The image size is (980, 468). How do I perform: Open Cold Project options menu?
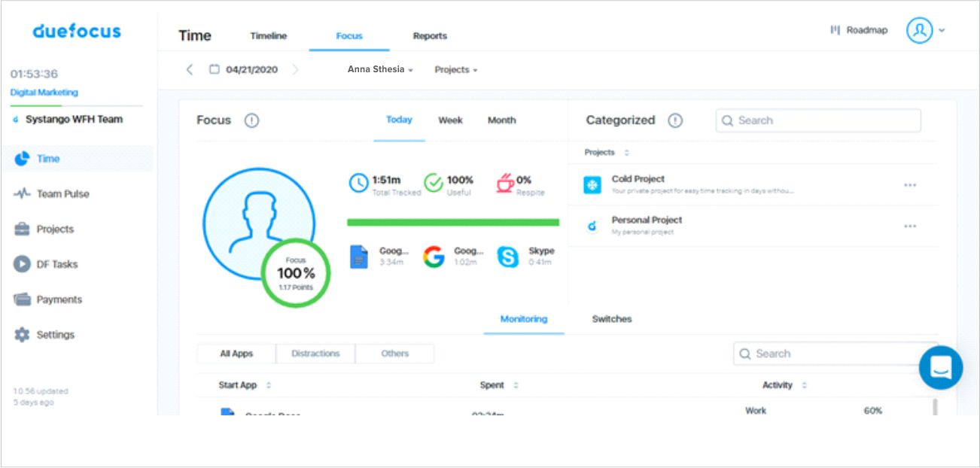coord(910,185)
